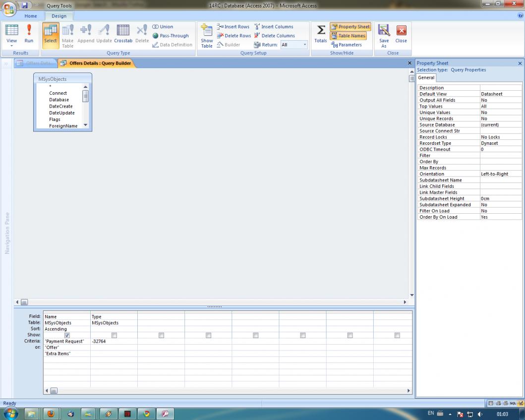Open the expression Builder

tap(229, 45)
